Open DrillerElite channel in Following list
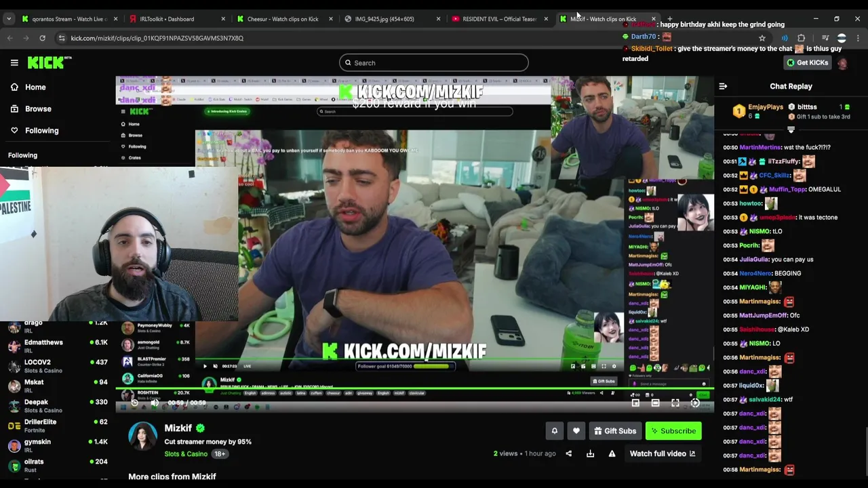Viewport: 868px width, 488px height. (x=58, y=425)
